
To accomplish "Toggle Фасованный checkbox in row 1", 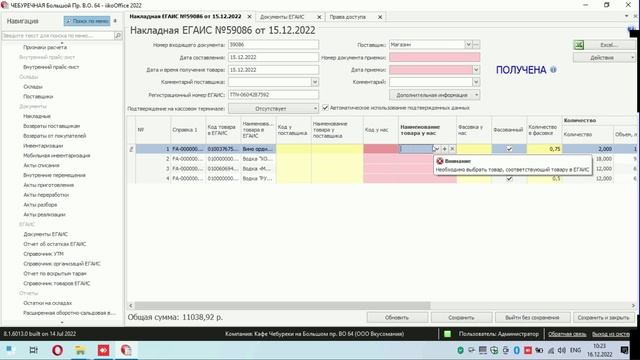I will pos(509,149).
